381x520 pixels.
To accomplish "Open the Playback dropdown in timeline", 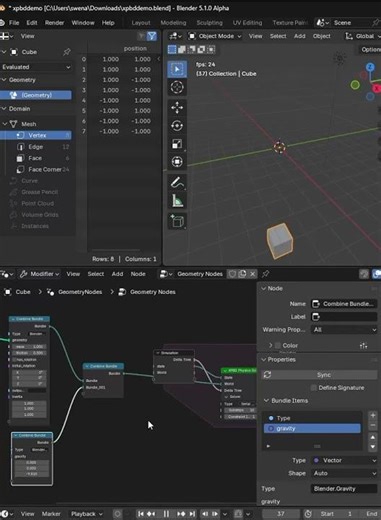I will [x=86, y=514].
